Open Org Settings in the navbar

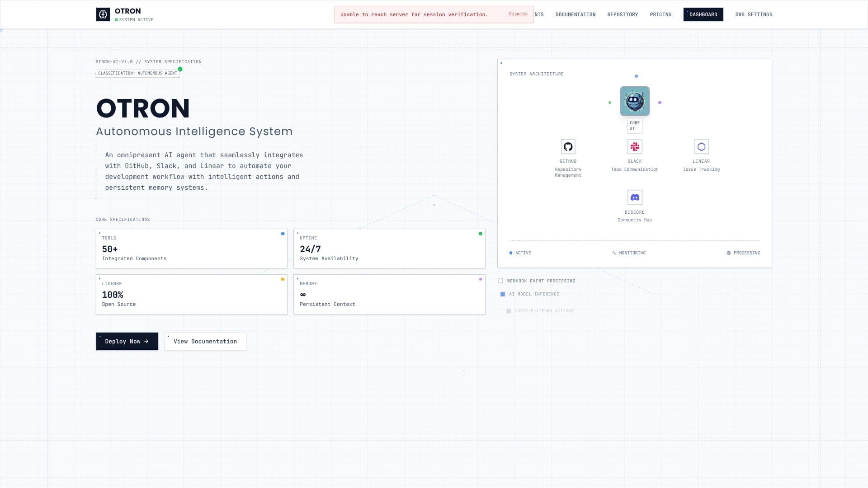(754, 14)
